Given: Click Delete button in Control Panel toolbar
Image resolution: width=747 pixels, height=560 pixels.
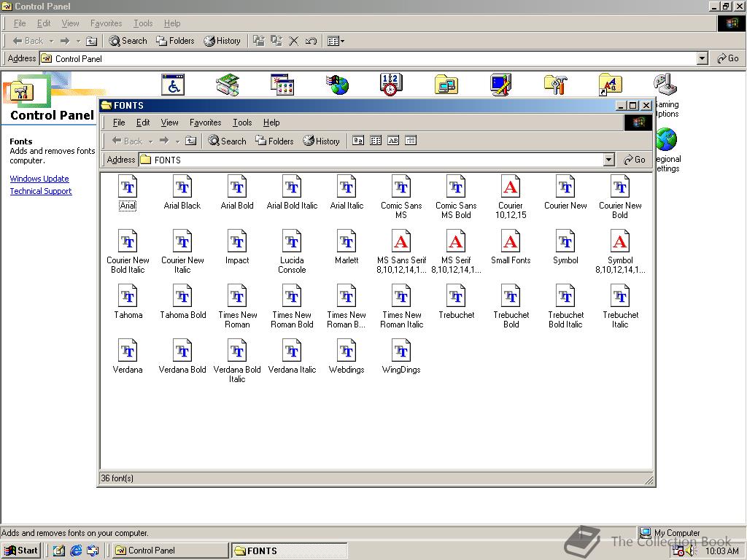Looking at the screenshot, I should [294, 41].
